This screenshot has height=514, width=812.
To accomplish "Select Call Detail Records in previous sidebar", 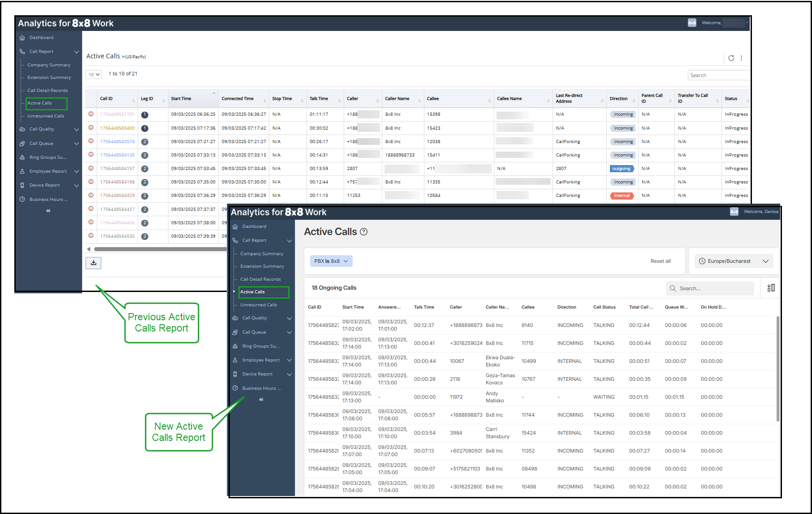I will coord(48,91).
